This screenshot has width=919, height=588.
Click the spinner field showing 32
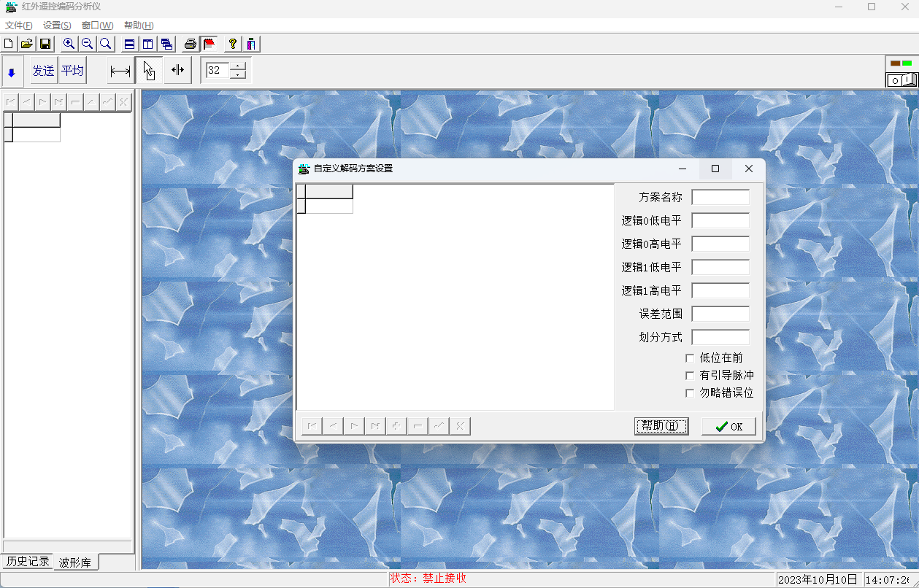[x=218, y=71]
